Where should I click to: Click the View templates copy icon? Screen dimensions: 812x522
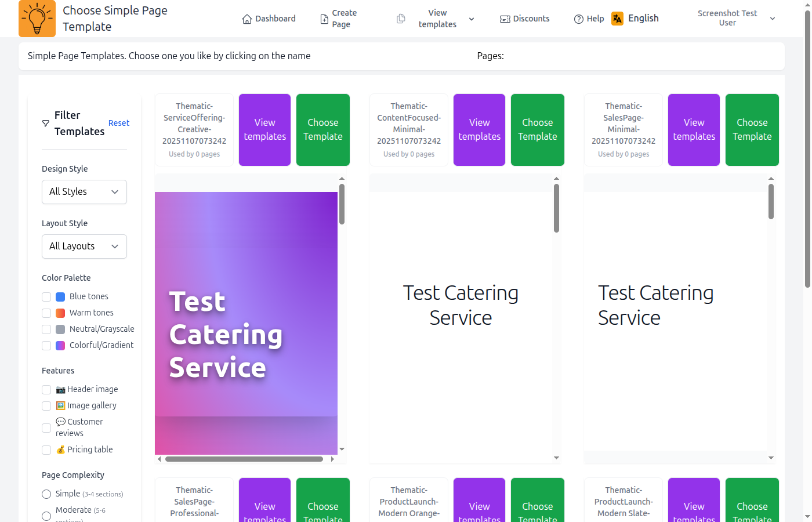pos(401,19)
